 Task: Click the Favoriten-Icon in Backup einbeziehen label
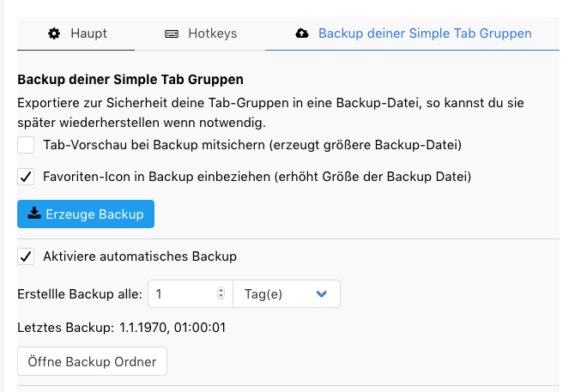[x=257, y=177]
